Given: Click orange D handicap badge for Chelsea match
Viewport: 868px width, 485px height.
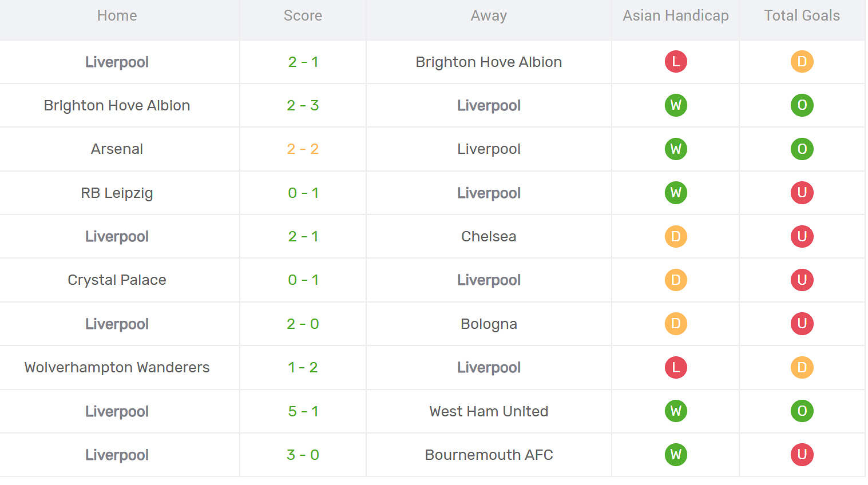Looking at the screenshot, I should pyautogui.click(x=675, y=236).
